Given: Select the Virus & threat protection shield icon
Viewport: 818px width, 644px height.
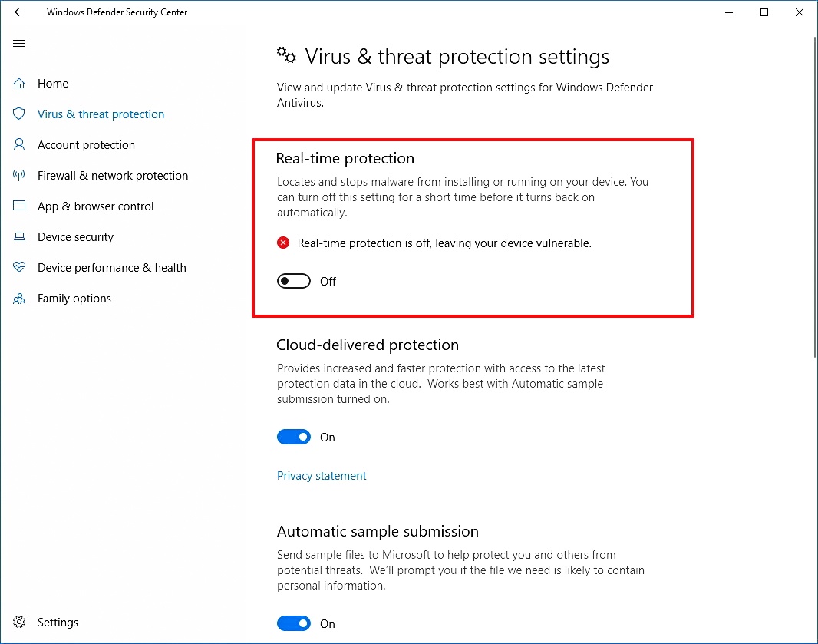Looking at the screenshot, I should pos(19,114).
